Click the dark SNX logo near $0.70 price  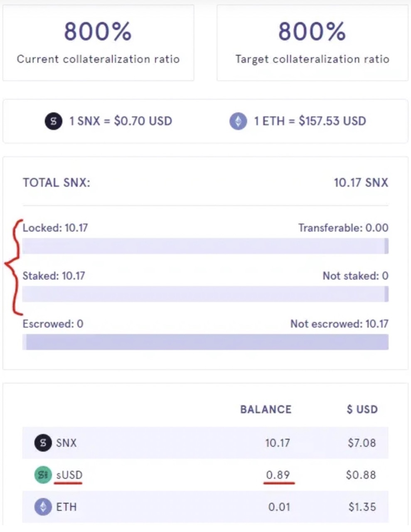point(53,121)
